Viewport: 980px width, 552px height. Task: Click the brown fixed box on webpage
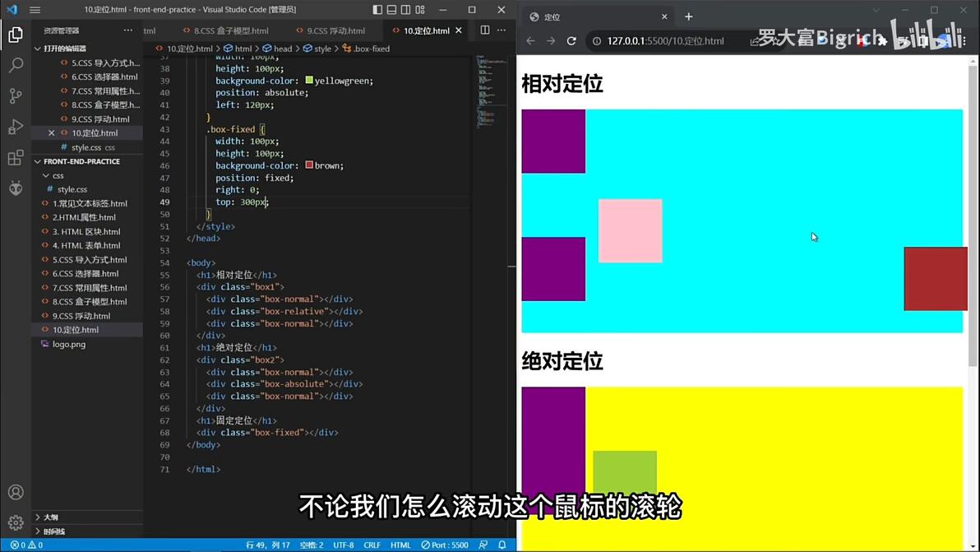coord(936,279)
